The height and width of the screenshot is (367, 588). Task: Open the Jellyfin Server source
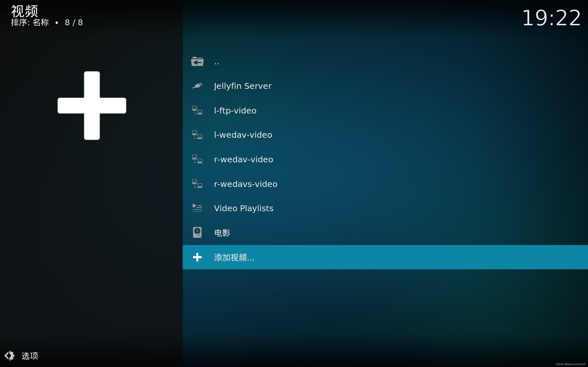coord(242,86)
